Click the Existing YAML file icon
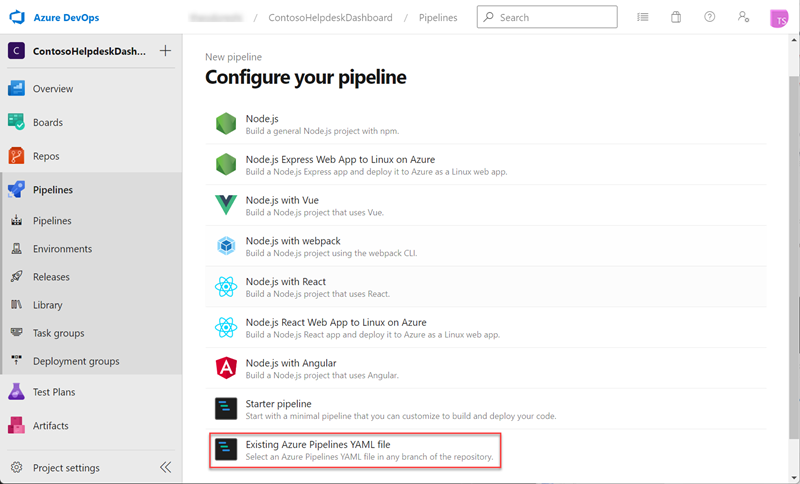Screen dimensions: 800x484 226,450
